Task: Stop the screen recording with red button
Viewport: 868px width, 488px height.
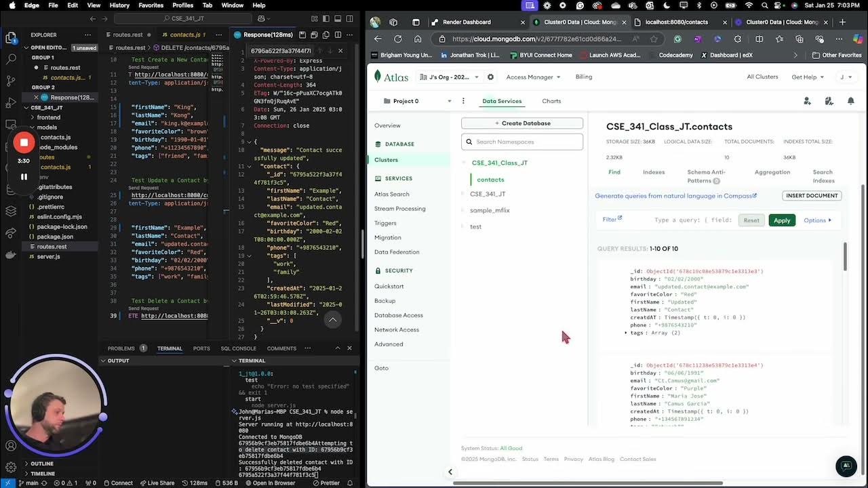Action: click(x=24, y=143)
